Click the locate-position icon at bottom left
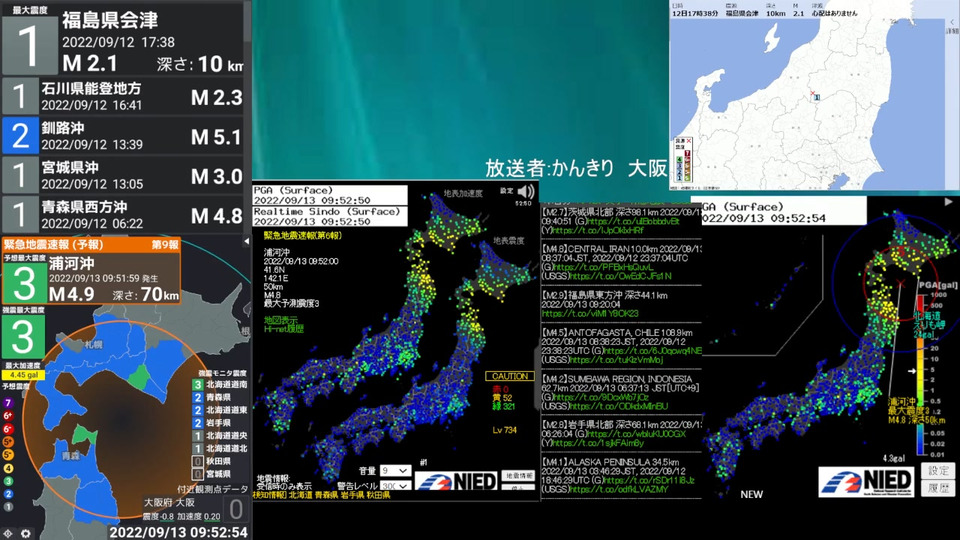 coord(8,533)
